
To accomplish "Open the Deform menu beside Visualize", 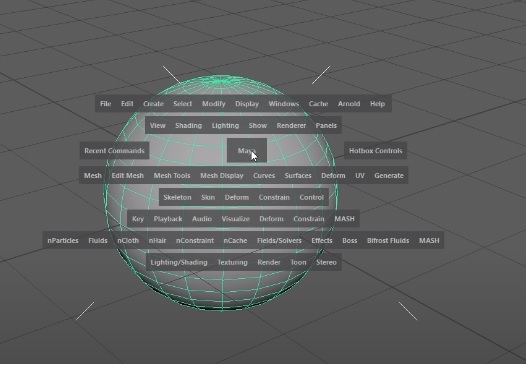I will [x=271, y=219].
